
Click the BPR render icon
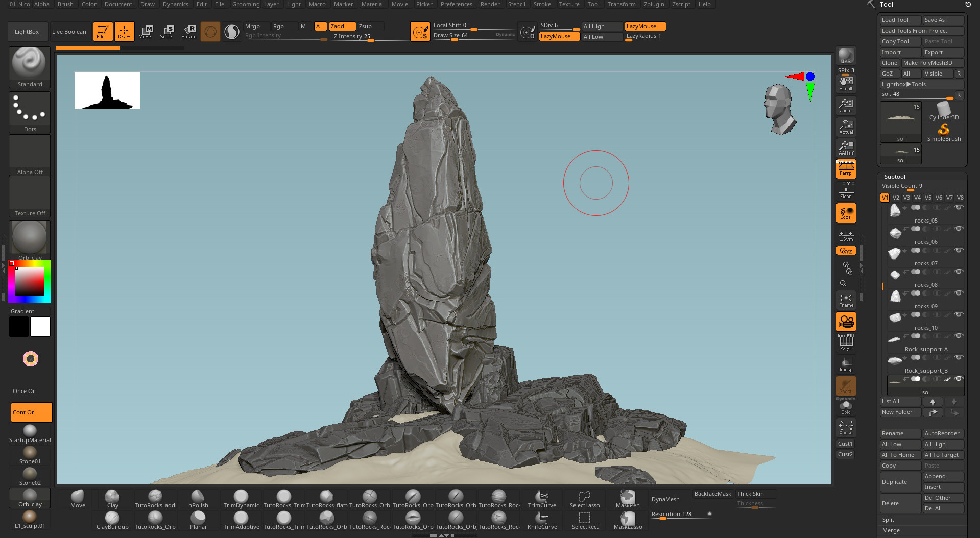(x=846, y=56)
